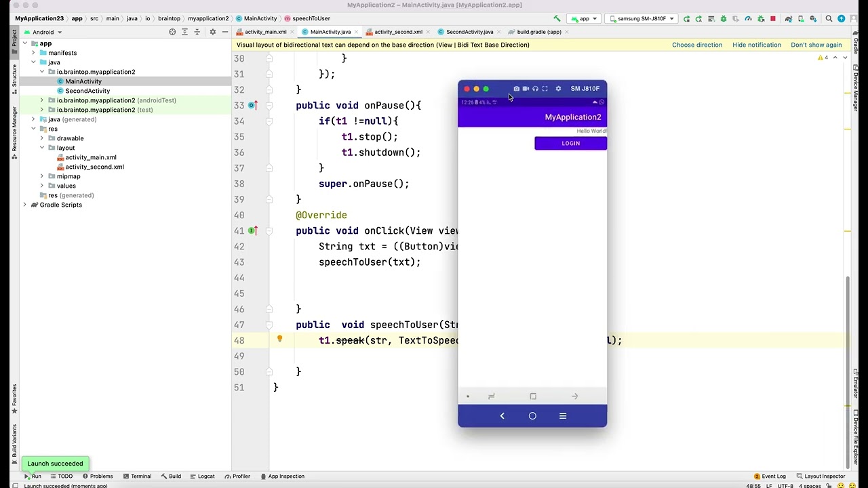Click the Hide notification link
This screenshot has height=488, width=868.
pyautogui.click(x=757, y=45)
